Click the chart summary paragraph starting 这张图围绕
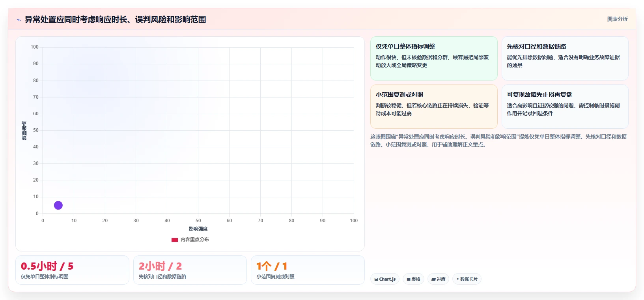This screenshot has height=300, width=644. point(498,141)
